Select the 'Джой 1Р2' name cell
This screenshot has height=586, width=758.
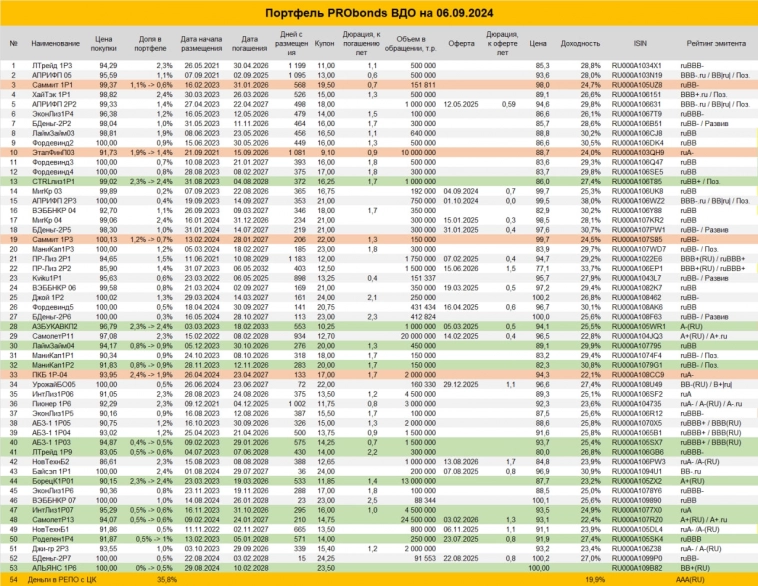tap(48, 297)
